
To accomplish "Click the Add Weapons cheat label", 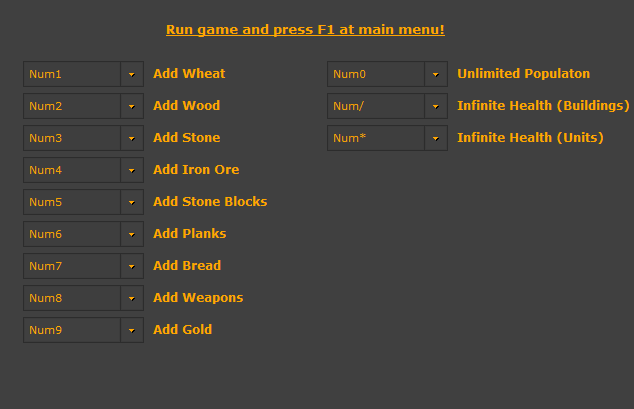I will tap(198, 298).
